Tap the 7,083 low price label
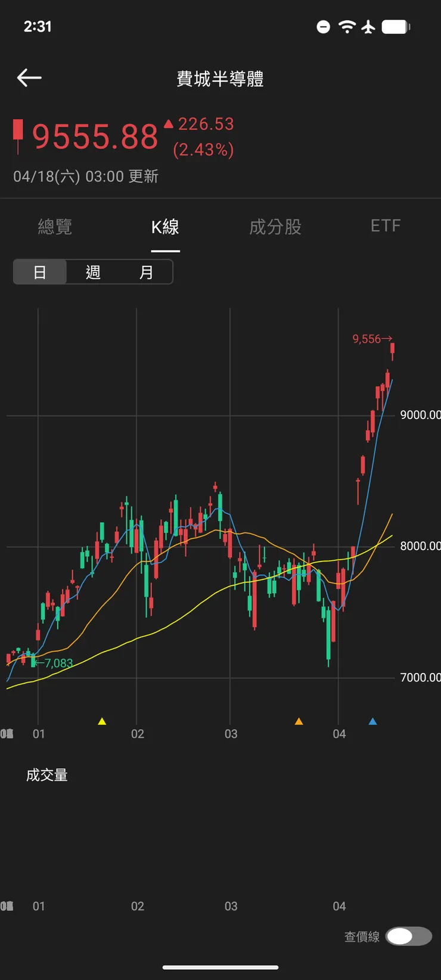The width and height of the screenshot is (441, 980). point(58,663)
